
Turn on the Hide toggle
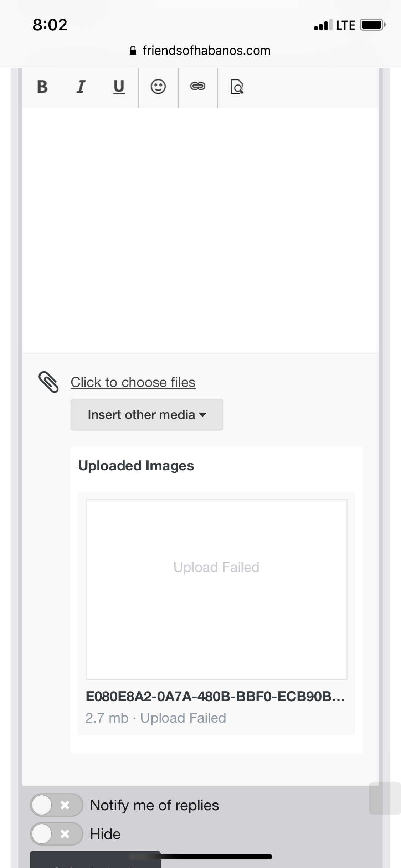tap(56, 834)
